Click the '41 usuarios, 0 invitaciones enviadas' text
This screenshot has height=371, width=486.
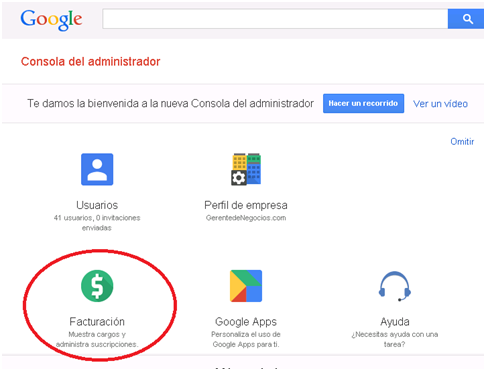coord(97,223)
